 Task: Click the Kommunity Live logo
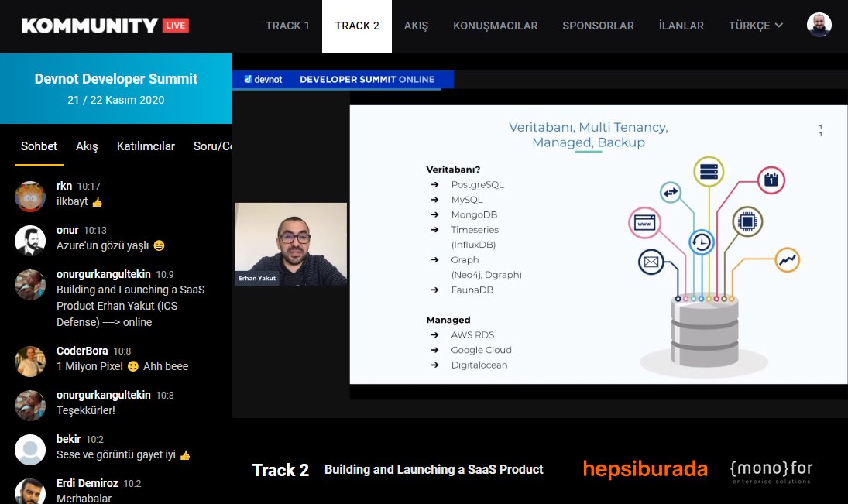[105, 26]
